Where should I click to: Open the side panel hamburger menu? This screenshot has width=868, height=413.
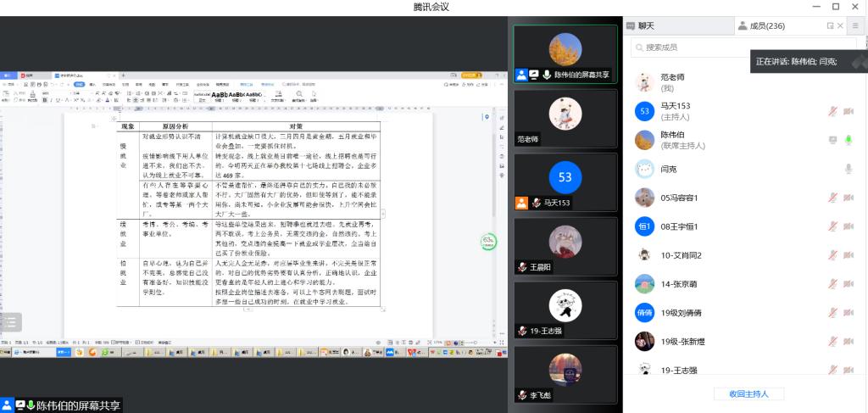(x=855, y=26)
